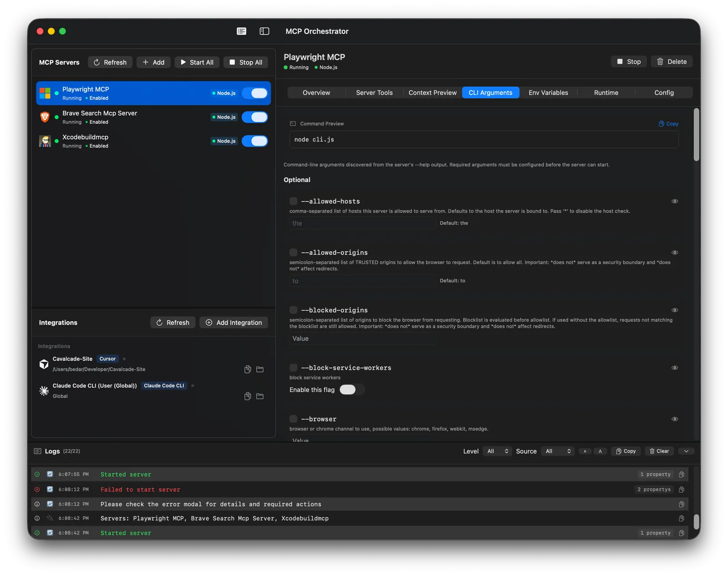
Task: Open the Server Tools tab
Action: pyautogui.click(x=374, y=92)
